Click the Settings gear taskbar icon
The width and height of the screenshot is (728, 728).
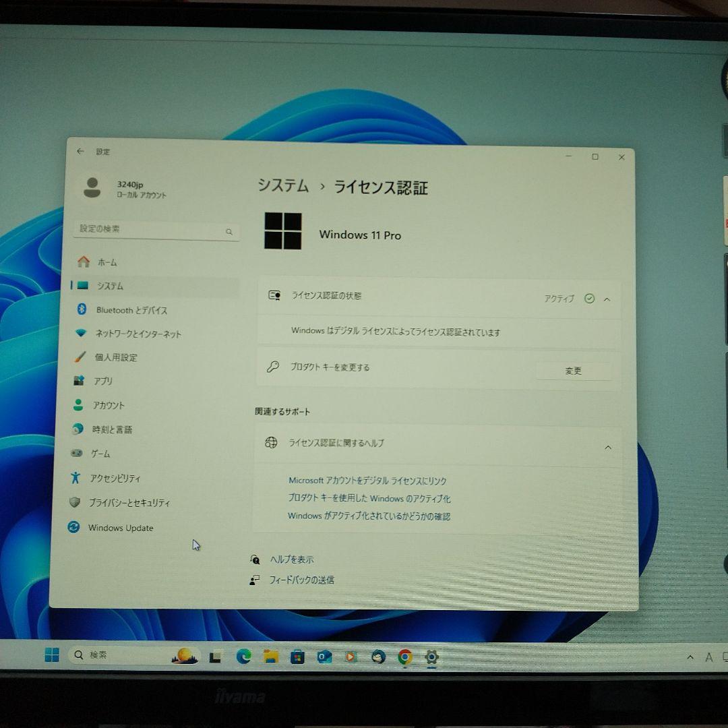(431, 657)
